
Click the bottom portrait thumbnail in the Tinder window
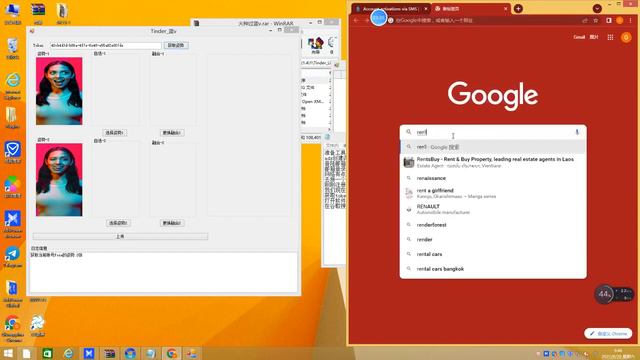59,180
